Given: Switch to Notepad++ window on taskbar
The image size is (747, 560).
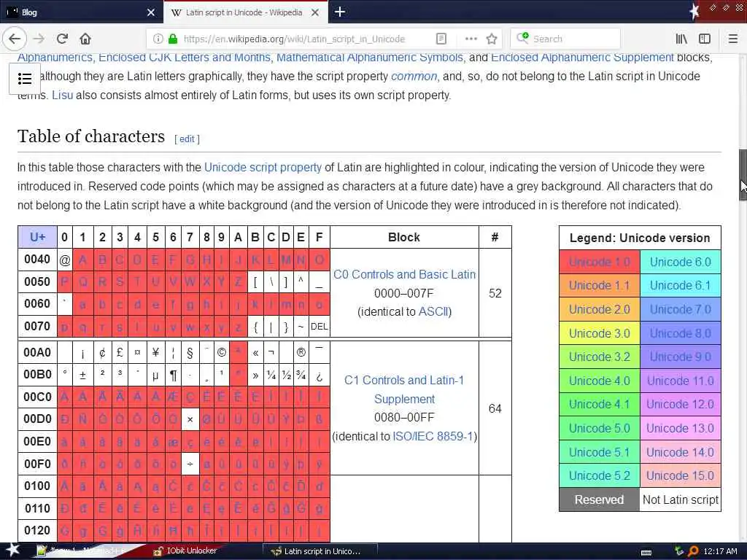Looking at the screenshot, I should [80, 551].
